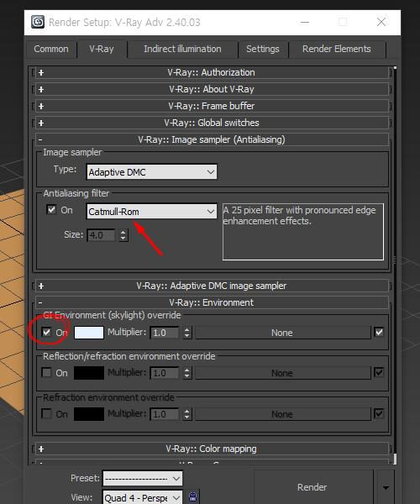Click the Reflection/refraction Multiplier field
Viewport: 420px width, 504px height.
click(165, 373)
